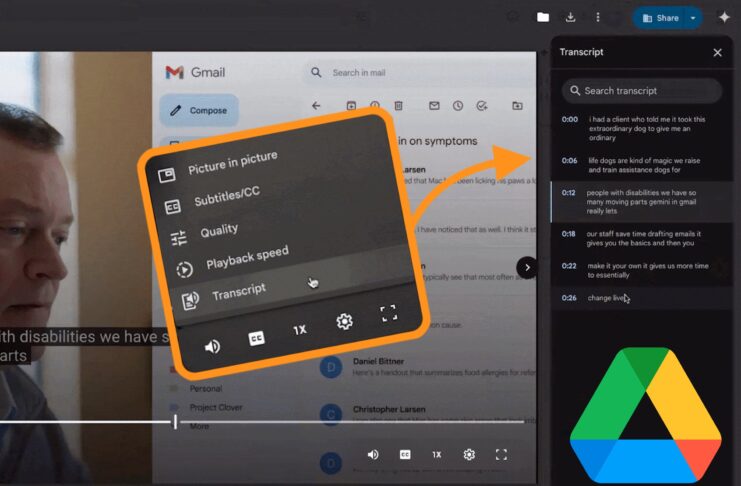Click the Gmail add to tasks icon
Screen dimensions: 741x486
tap(482, 105)
